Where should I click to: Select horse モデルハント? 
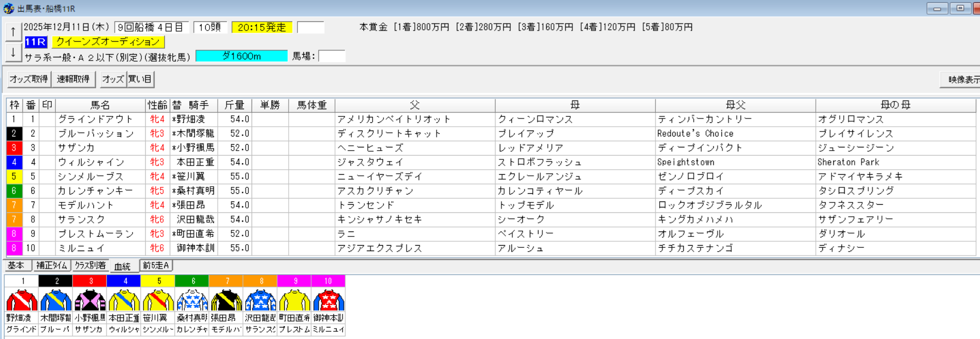86,205
